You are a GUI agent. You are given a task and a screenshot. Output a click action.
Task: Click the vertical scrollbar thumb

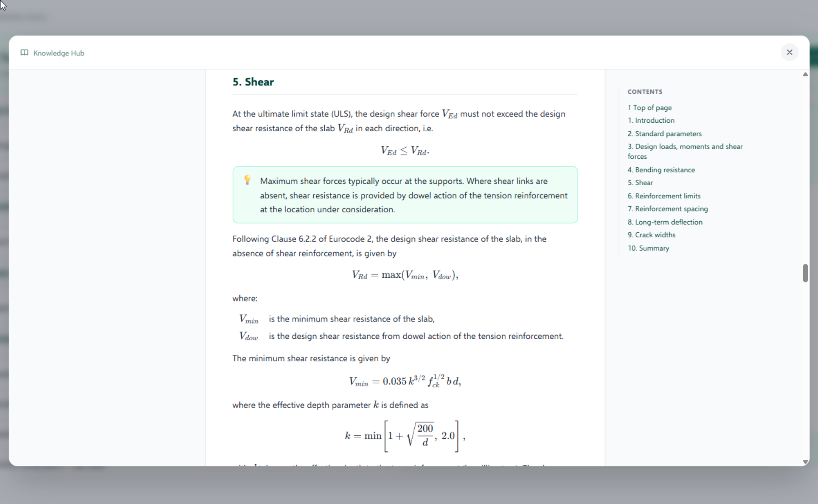(x=805, y=273)
